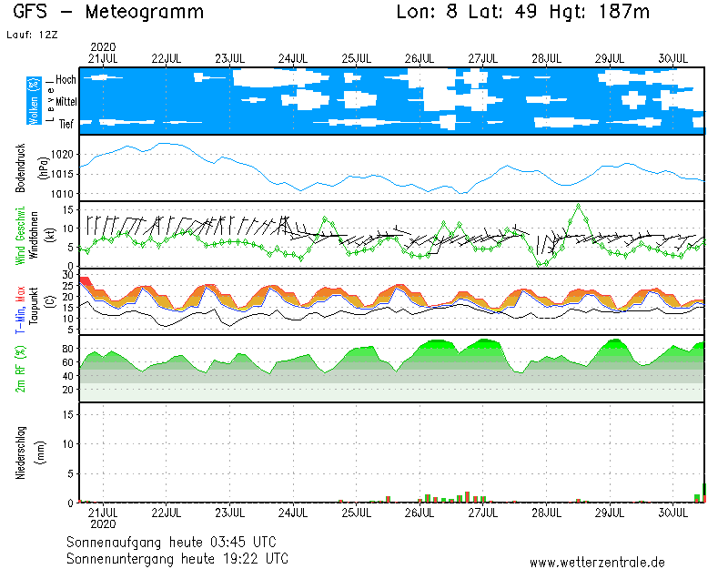Select the "Bodendruck" axis title

[20, 168]
